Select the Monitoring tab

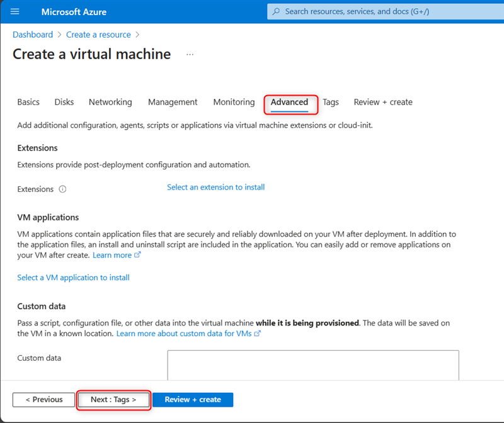click(x=234, y=102)
